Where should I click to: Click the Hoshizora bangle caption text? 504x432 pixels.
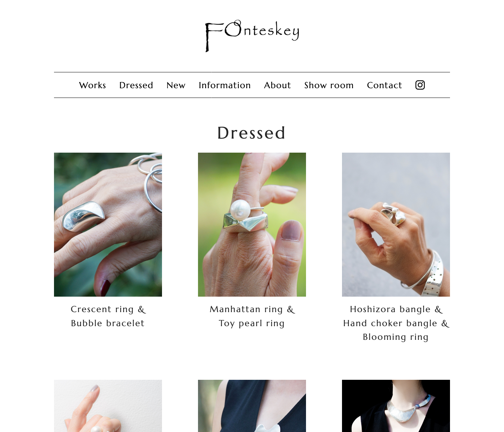[396, 323]
